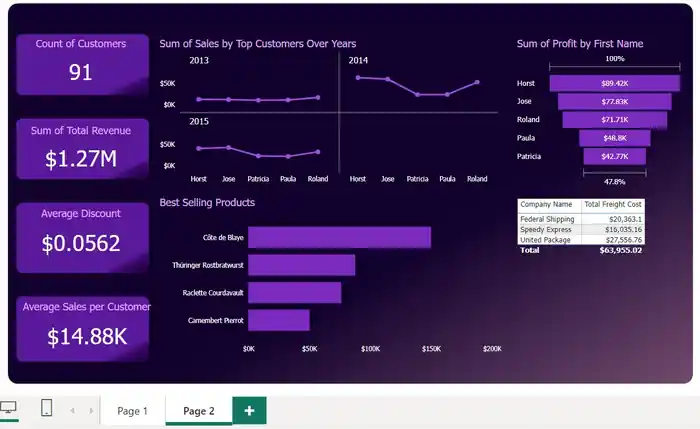
Task: Click the Paula funnel bar $48.8K
Action: tap(615, 138)
